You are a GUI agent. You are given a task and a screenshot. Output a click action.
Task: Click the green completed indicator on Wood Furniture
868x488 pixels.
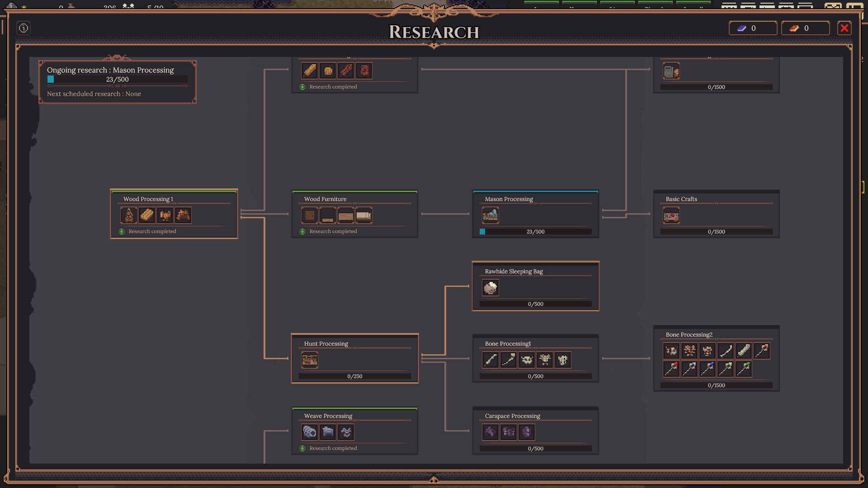point(302,231)
